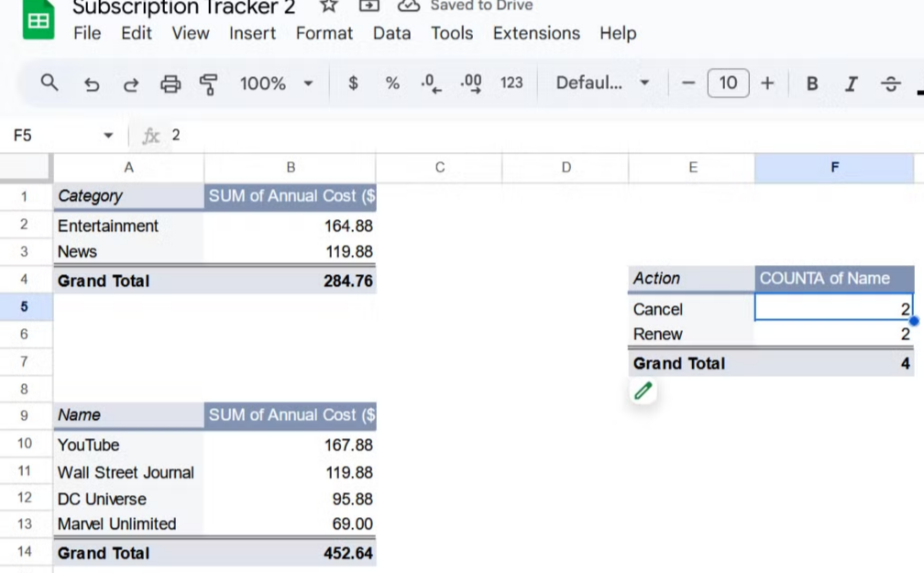Open the File menu

pos(87,33)
